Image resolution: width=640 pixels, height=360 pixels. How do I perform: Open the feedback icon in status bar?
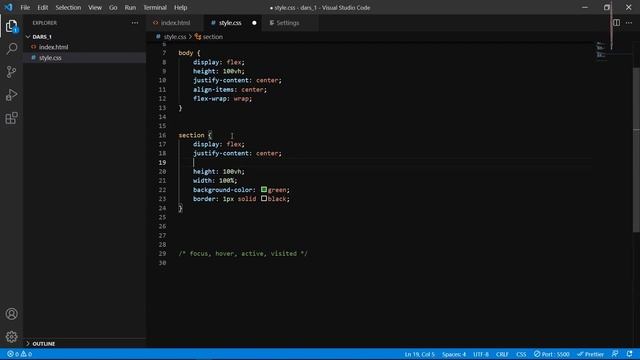(615, 354)
